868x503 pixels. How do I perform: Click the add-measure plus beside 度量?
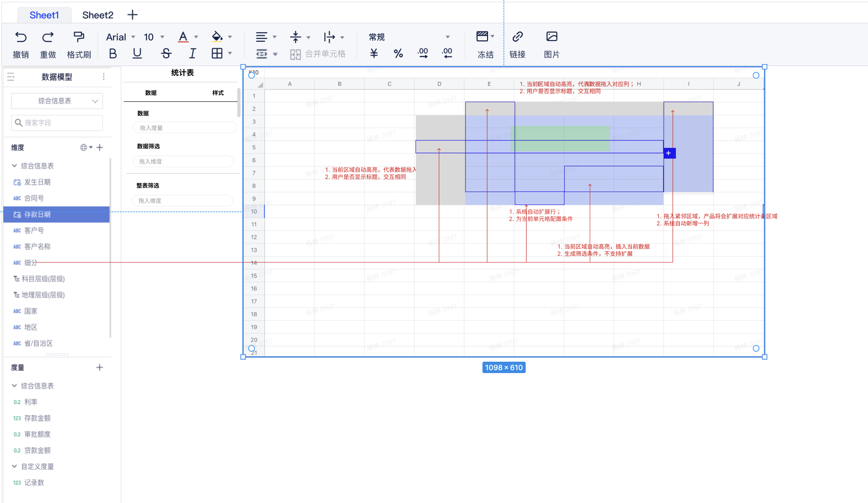pyautogui.click(x=99, y=367)
